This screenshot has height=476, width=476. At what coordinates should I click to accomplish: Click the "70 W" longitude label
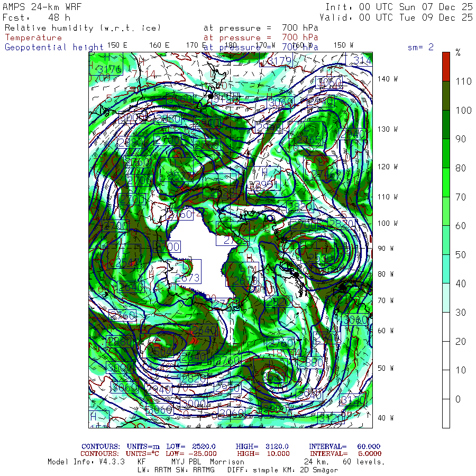[x=386, y=300]
